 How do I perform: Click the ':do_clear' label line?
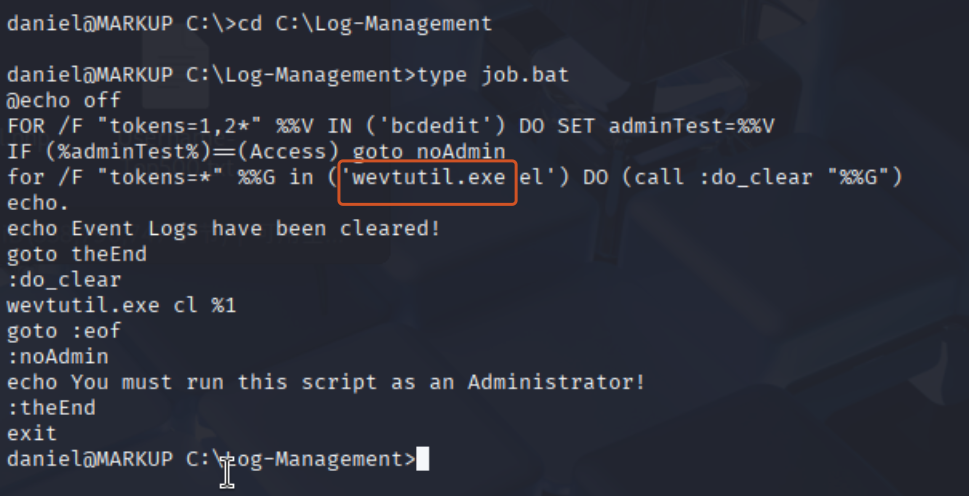[x=64, y=280]
